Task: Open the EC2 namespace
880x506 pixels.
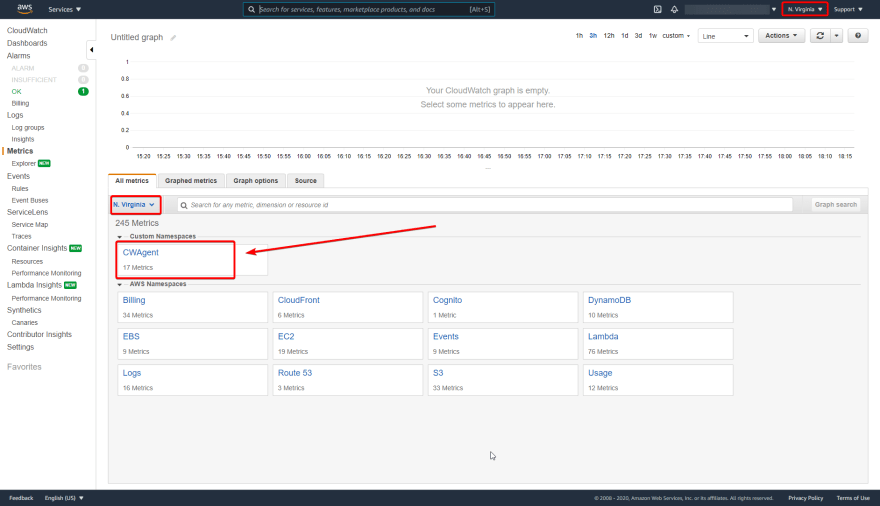Action: pos(347,344)
